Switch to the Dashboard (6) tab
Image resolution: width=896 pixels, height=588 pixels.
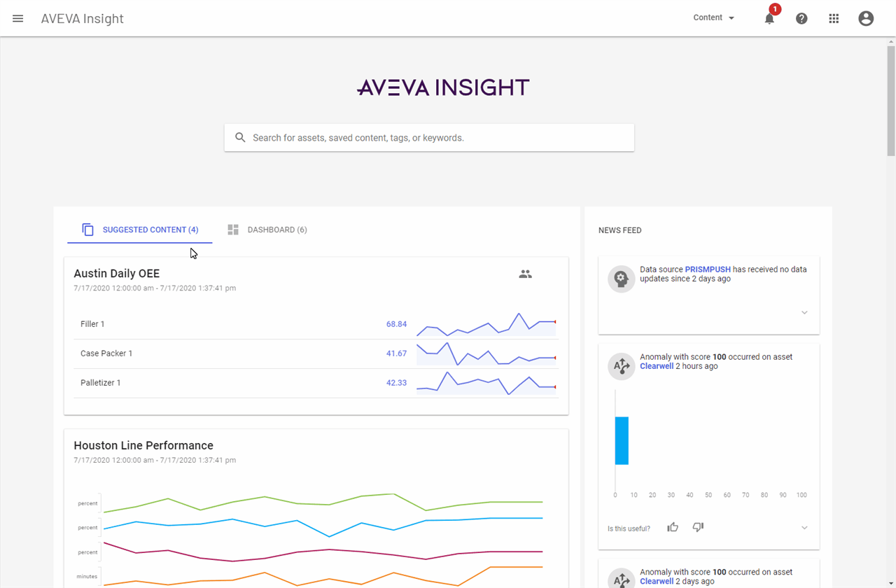coord(267,230)
